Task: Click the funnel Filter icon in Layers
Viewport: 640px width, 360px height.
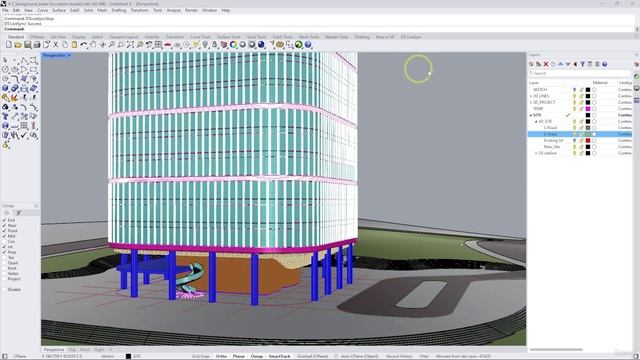Action: [582, 64]
